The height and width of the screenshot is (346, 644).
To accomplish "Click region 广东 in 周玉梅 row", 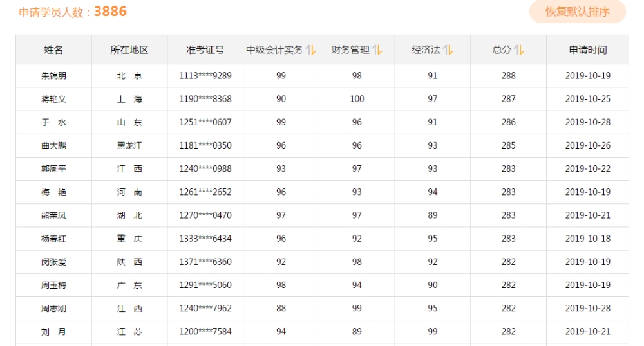I will [129, 286].
